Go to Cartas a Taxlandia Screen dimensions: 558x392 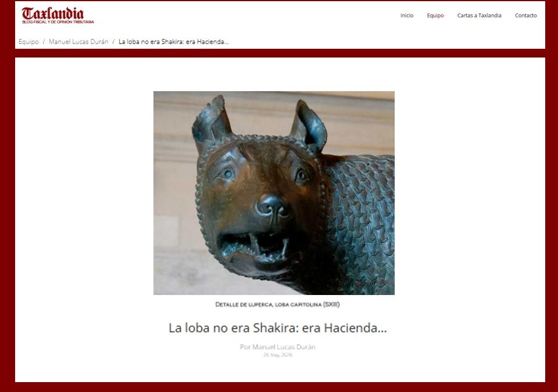479,15
